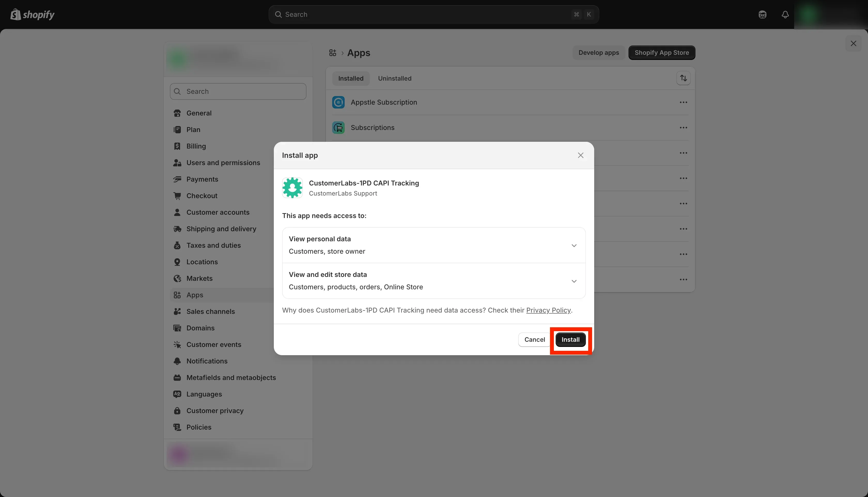The image size is (868, 497).
Task: Click the Customer privacy lock icon
Action: pyautogui.click(x=177, y=411)
